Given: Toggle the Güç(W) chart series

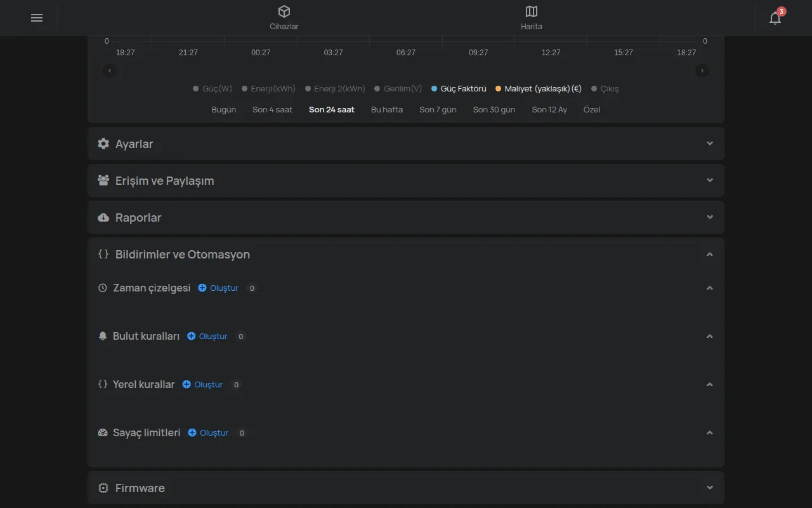Looking at the screenshot, I should point(213,89).
